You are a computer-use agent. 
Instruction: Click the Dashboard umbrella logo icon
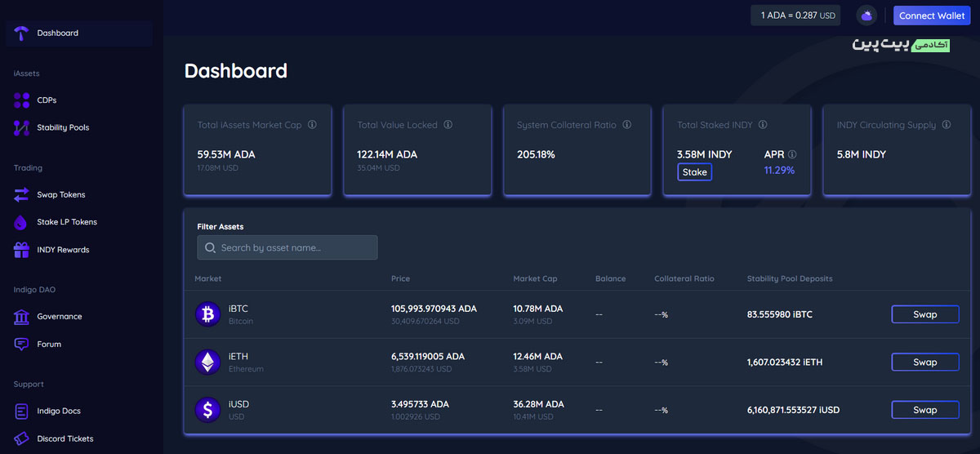pos(22,33)
